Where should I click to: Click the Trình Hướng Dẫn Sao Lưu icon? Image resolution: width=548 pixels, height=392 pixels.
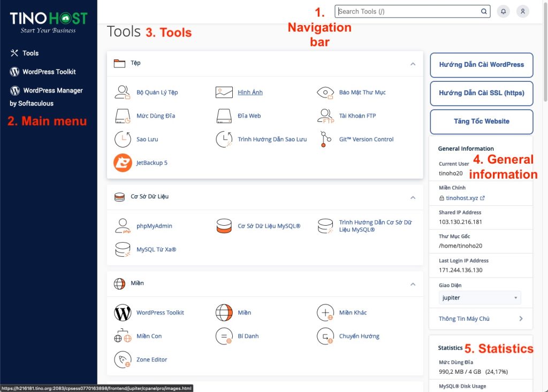(x=224, y=139)
